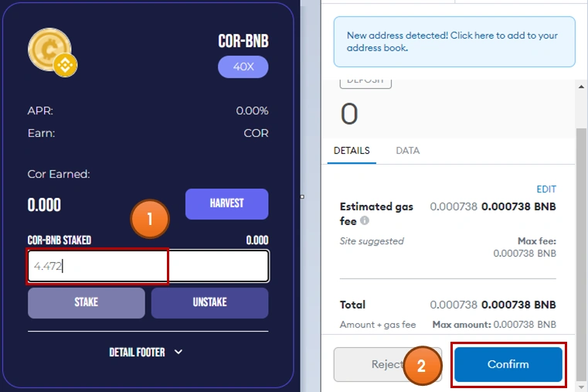Click in the stake amount input field
The image size is (588, 392).
click(x=148, y=266)
